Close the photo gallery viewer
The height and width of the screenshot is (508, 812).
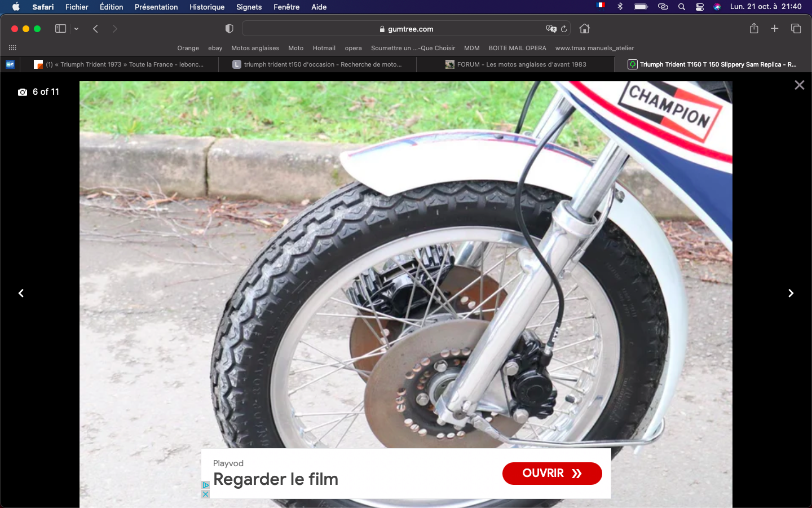pyautogui.click(x=800, y=85)
